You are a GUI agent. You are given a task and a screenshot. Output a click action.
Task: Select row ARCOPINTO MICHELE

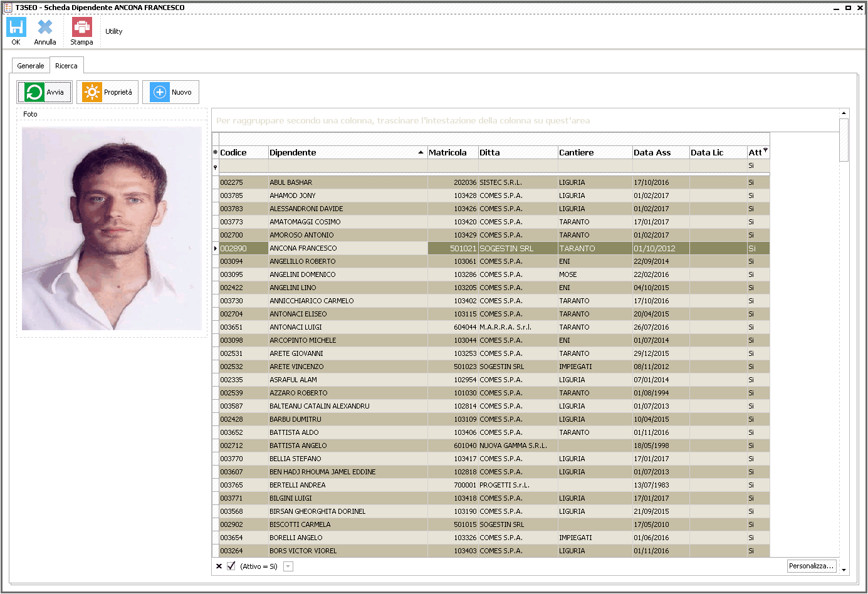tap(494, 340)
